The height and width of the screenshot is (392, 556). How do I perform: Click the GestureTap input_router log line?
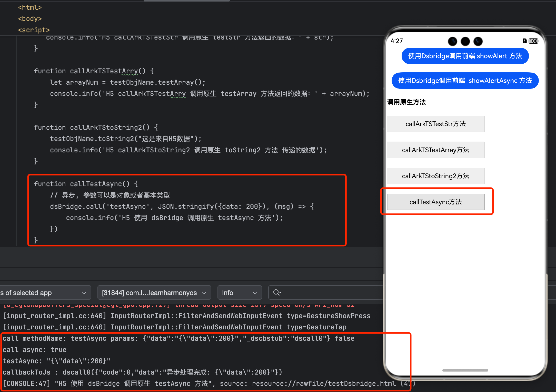pyautogui.click(x=175, y=327)
